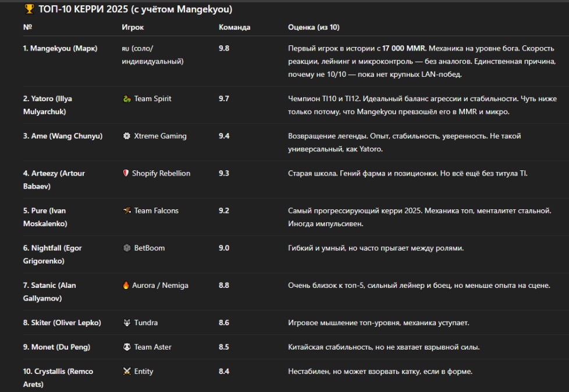Image resolution: width=569 pixels, height=392 pixels.
Task: Click the RU label in Mangekyou's row
Action: point(125,49)
